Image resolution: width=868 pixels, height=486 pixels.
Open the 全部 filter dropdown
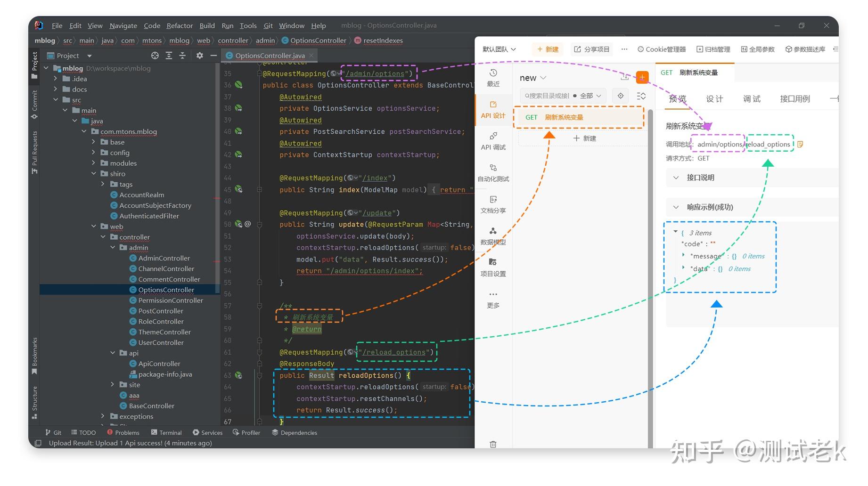pyautogui.click(x=590, y=96)
